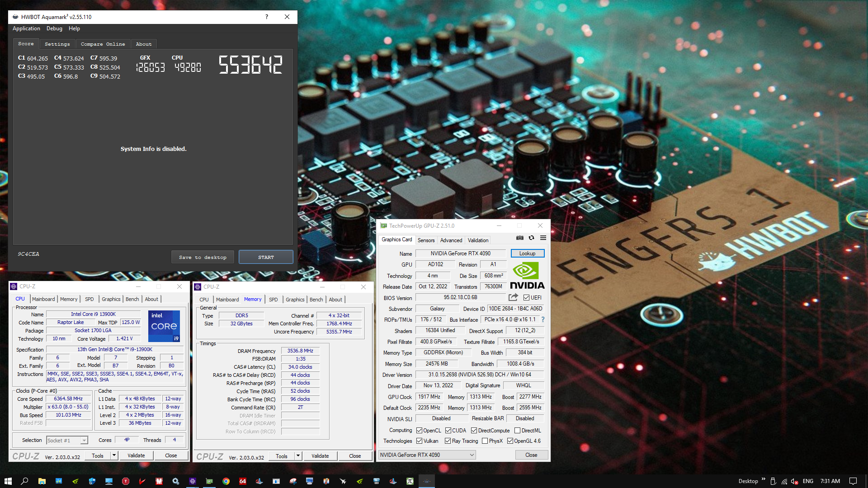This screenshot has width=868, height=488.
Task: Open the Debug menu in Aquamark
Action: point(54,28)
